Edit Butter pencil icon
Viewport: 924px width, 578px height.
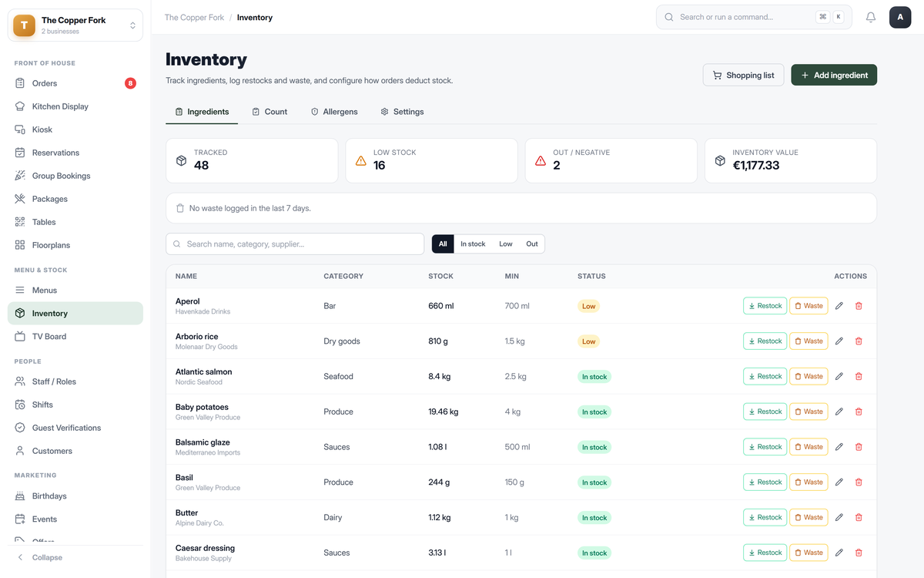[839, 518]
